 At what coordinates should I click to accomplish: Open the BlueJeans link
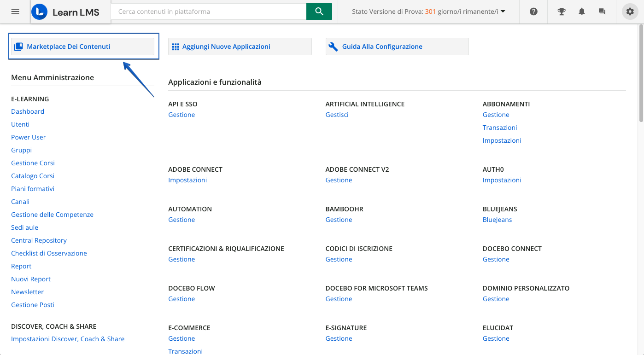[498, 220]
